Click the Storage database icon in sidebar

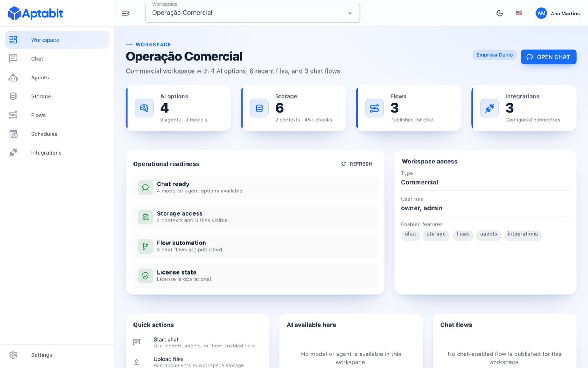coord(13,96)
